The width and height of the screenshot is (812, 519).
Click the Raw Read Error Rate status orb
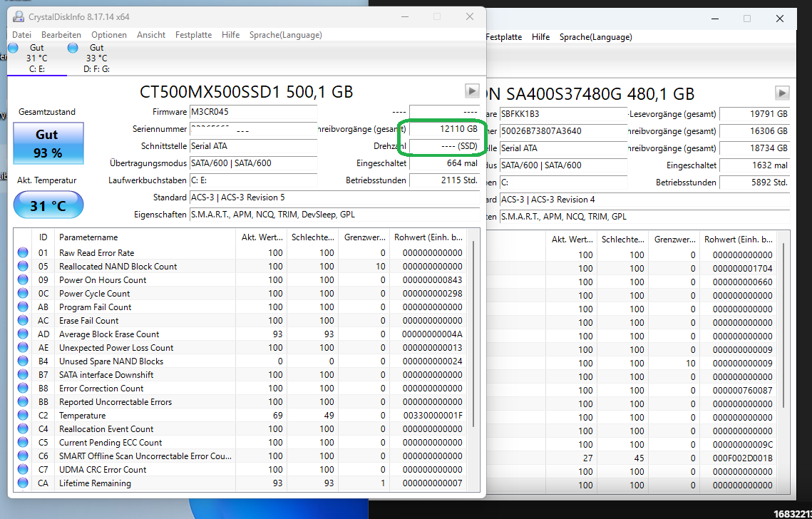point(23,253)
